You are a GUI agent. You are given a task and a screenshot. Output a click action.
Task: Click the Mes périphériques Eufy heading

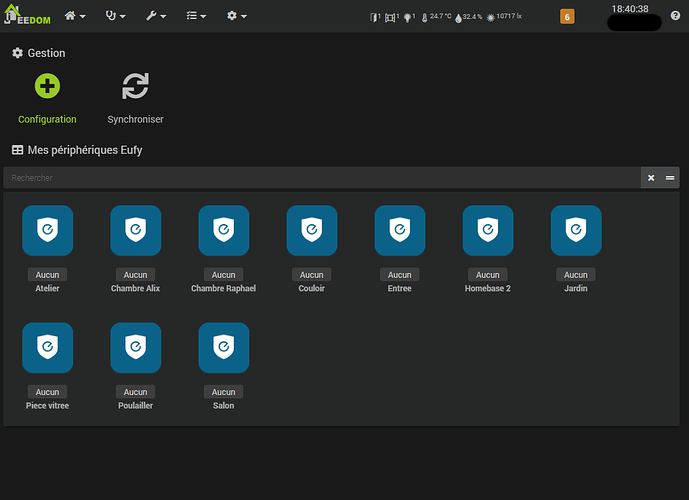point(77,150)
